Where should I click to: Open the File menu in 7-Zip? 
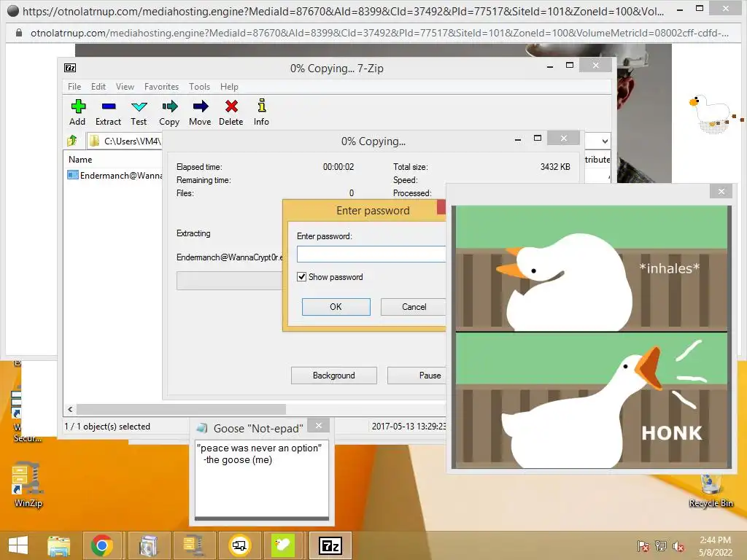click(x=74, y=87)
